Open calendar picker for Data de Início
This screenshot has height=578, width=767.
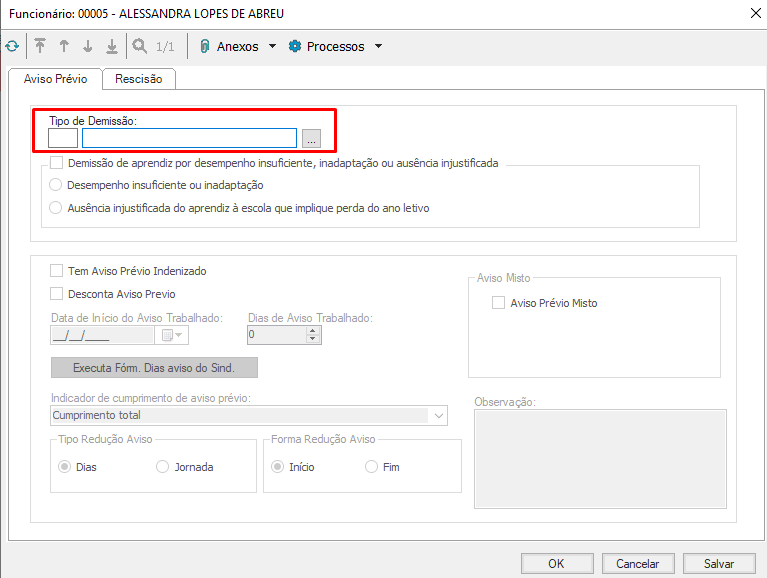tap(172, 335)
